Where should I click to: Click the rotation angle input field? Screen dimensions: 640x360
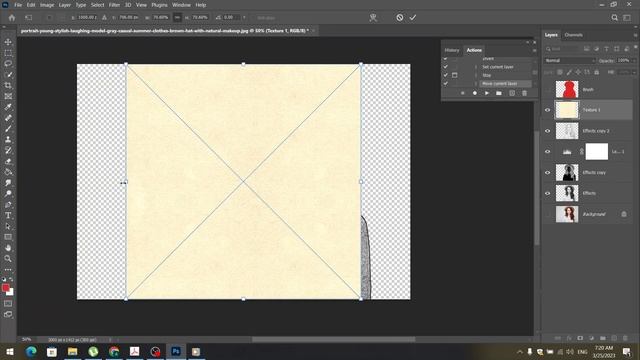click(231, 18)
